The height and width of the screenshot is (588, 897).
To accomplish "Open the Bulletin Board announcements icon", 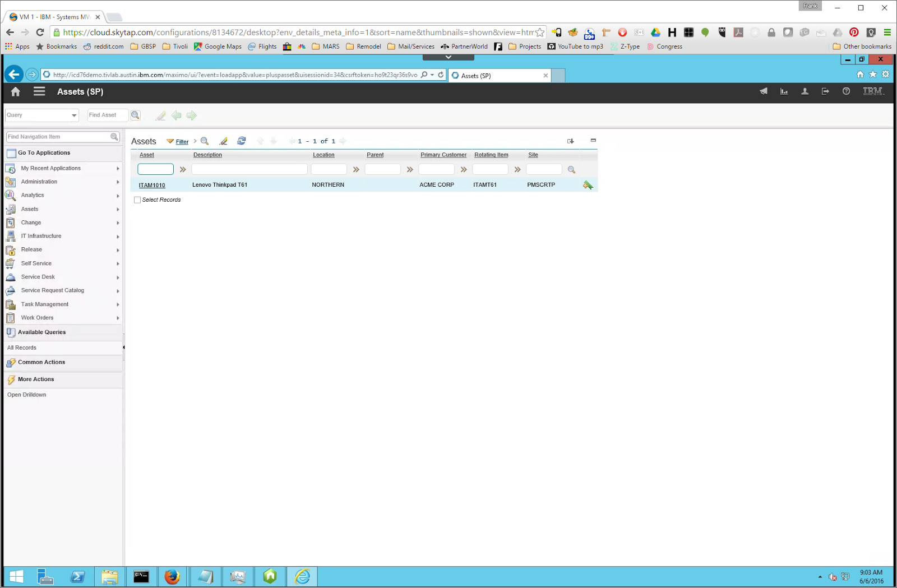I will click(763, 91).
